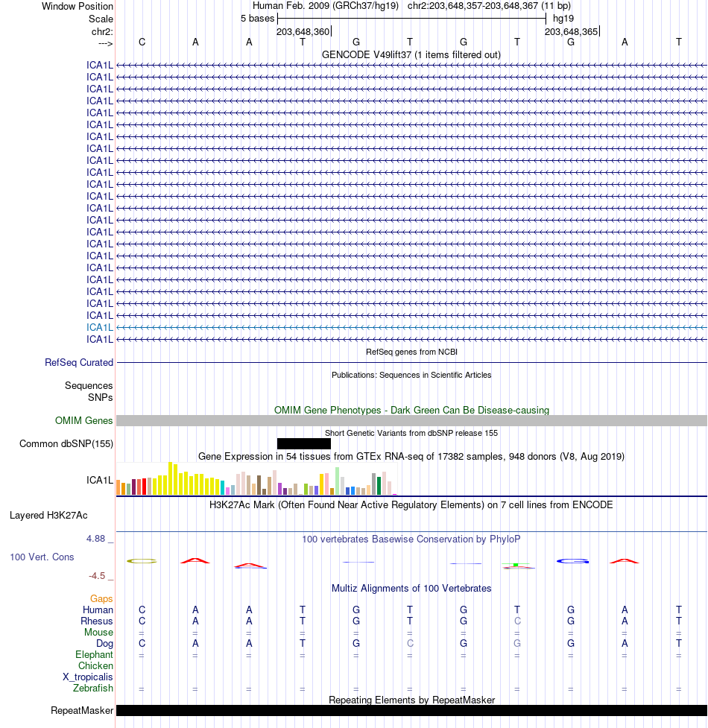Screen dimensions: 708x728
Task: Click the Scale label
Action: (101, 19)
